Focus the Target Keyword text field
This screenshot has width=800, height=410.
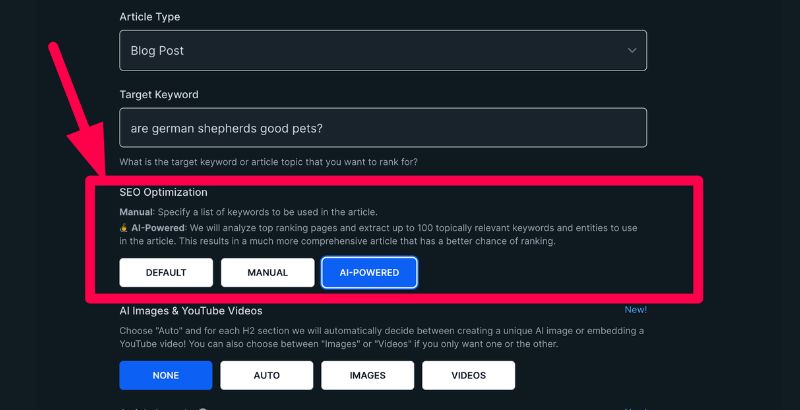(x=382, y=128)
